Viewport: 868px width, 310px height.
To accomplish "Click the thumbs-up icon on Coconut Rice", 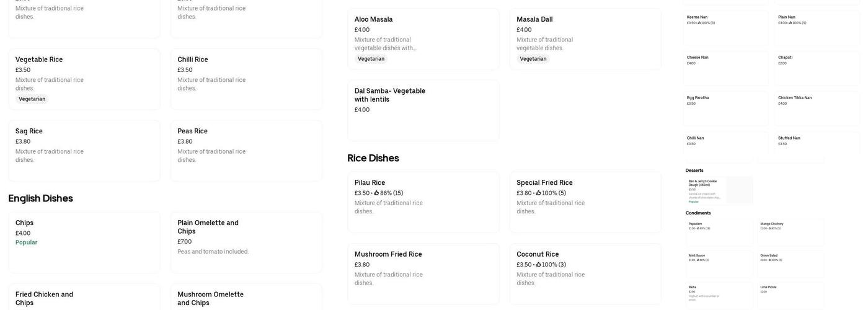I will (539, 265).
